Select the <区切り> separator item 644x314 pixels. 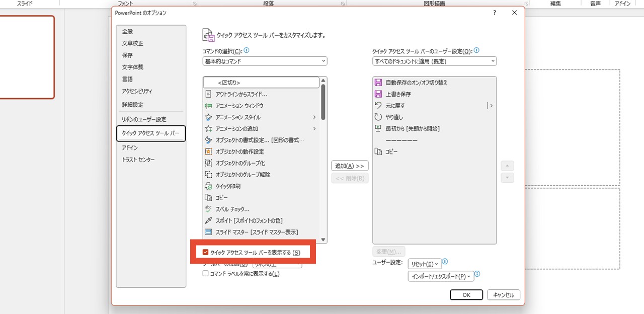[261, 83]
